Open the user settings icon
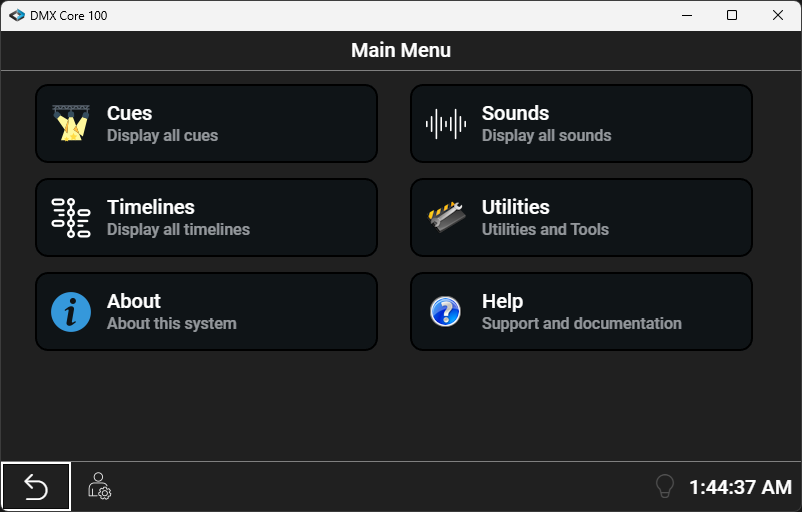802x512 pixels. (x=99, y=486)
